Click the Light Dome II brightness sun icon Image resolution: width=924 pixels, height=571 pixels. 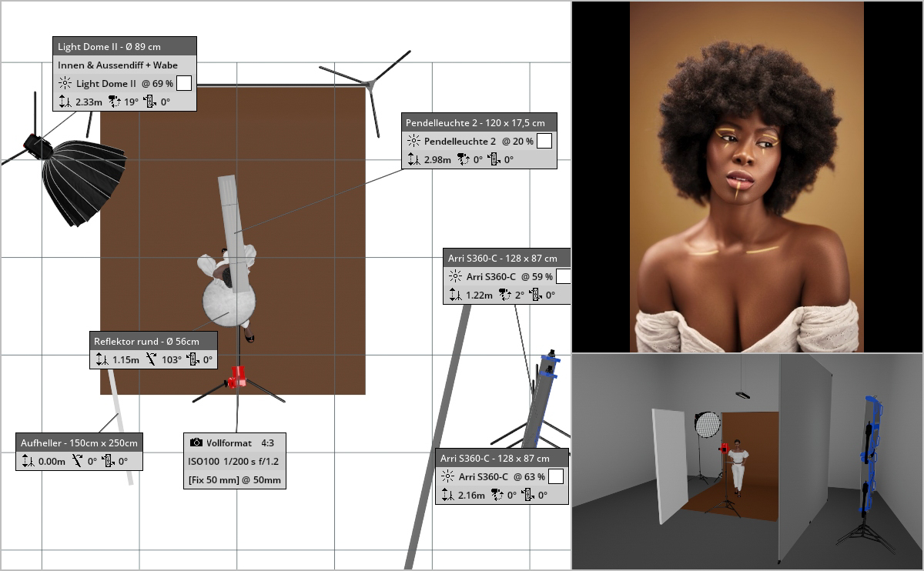point(65,83)
